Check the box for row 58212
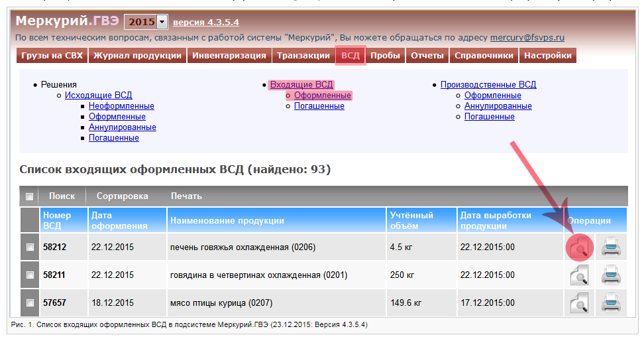644x339 pixels. click(30, 247)
